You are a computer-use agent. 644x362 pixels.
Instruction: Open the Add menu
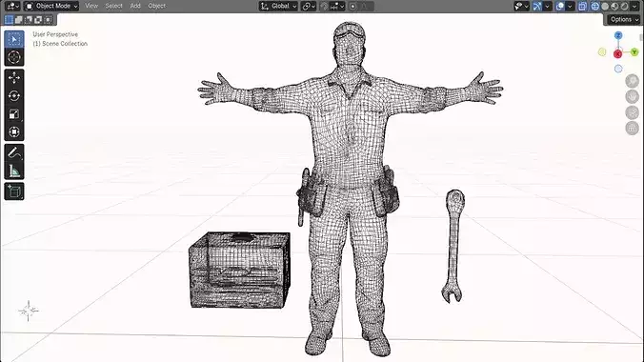click(x=135, y=6)
